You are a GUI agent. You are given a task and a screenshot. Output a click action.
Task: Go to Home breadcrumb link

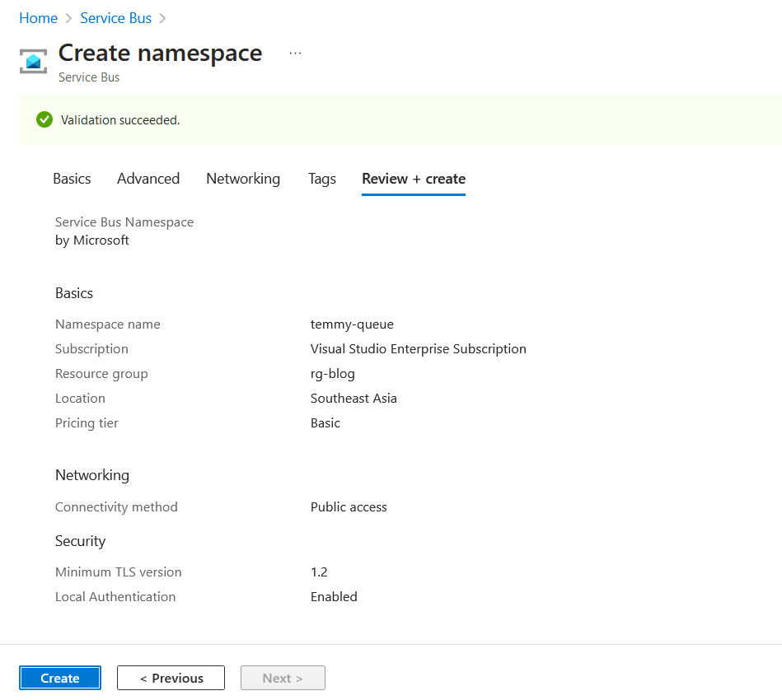(x=39, y=18)
